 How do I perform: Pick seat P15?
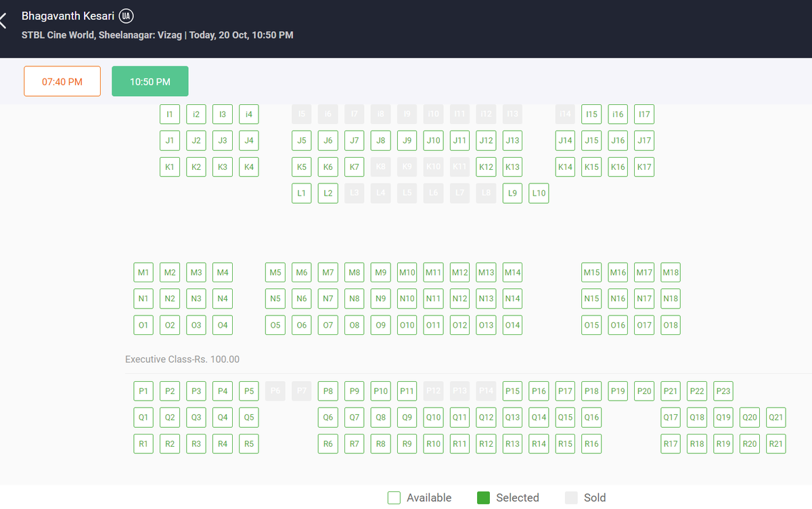[x=512, y=391]
